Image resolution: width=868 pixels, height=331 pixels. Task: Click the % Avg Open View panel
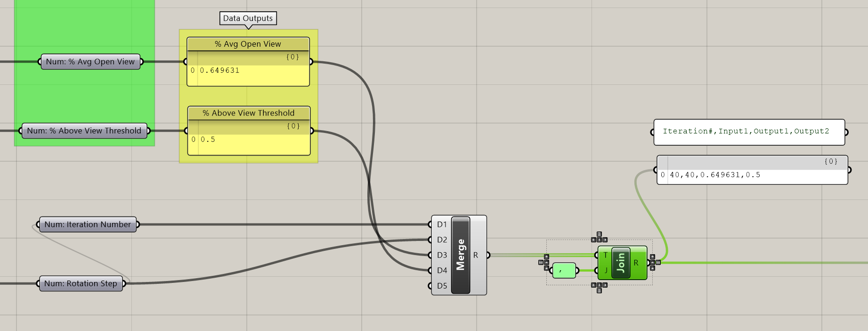pos(248,71)
